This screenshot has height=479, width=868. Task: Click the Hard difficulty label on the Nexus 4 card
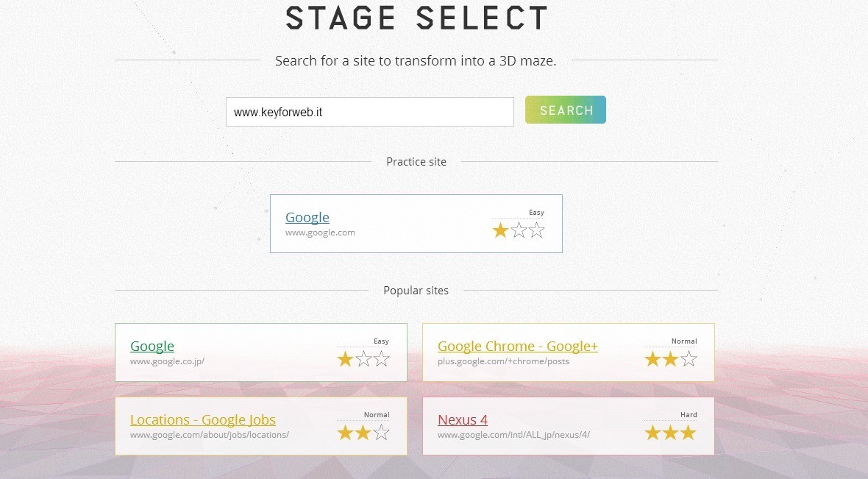click(689, 415)
